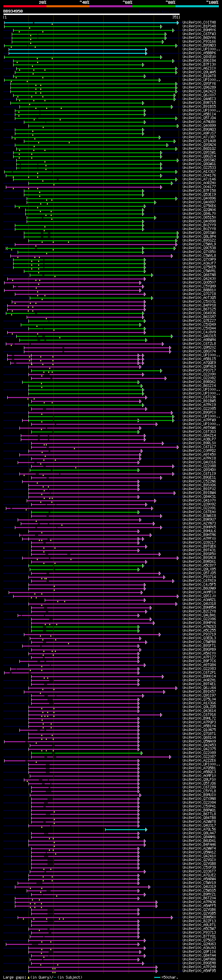The height and width of the screenshot is (980, 222).
Task: Click the green ~80% identity legend segment
Action: [154, 6]
